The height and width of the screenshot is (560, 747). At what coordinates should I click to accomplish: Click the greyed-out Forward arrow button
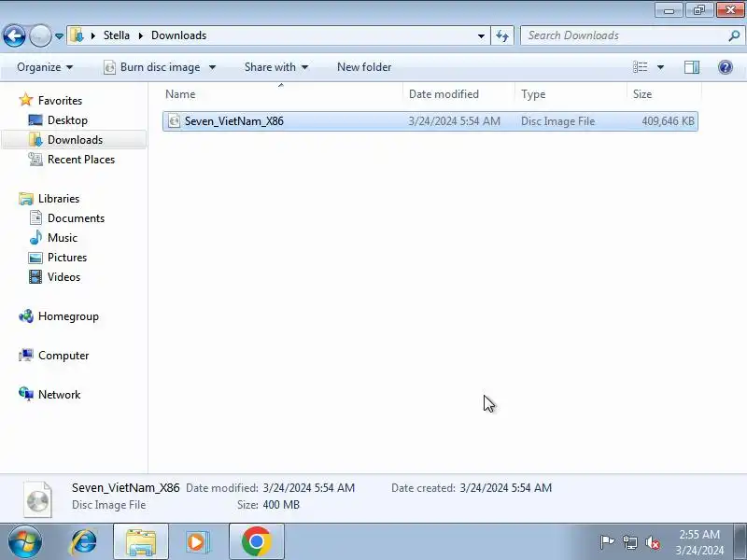coord(40,35)
